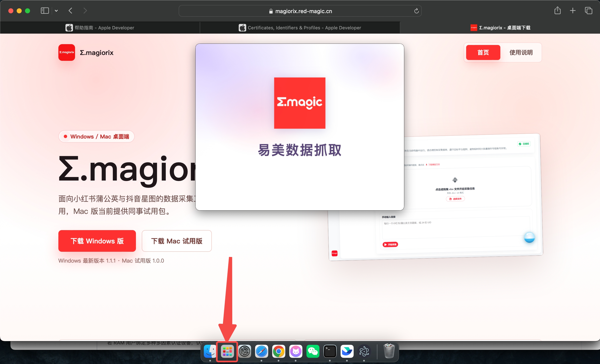Open Finder from the Dock
Image resolution: width=600 pixels, height=364 pixels.
pyautogui.click(x=210, y=351)
